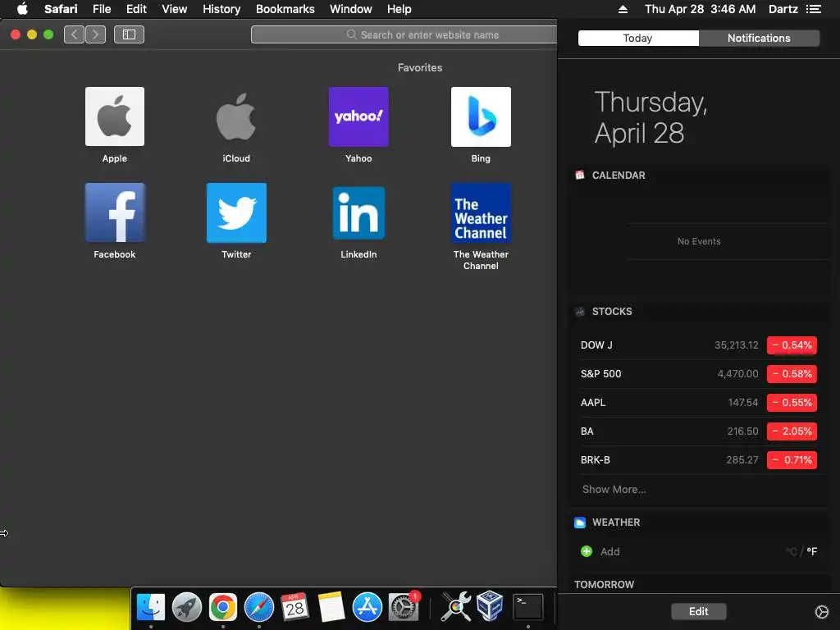This screenshot has height=630, width=840.
Task: Open the Bookmarks menu
Action: click(285, 9)
